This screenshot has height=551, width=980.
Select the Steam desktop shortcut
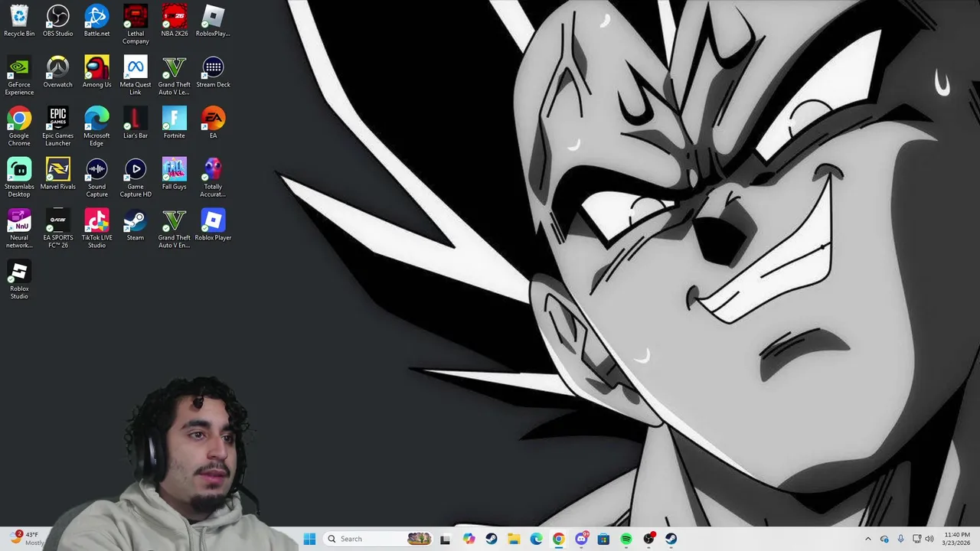pos(136,225)
